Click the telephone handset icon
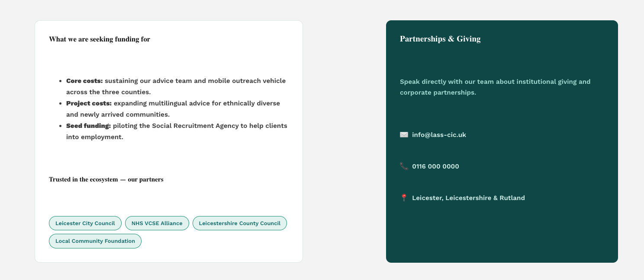The width and height of the screenshot is (644, 280). 404,166
